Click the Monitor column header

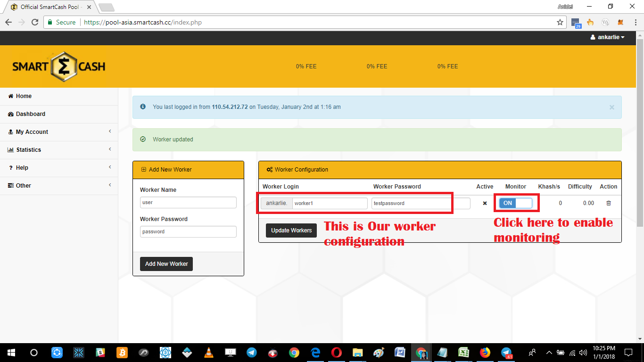pyautogui.click(x=516, y=187)
